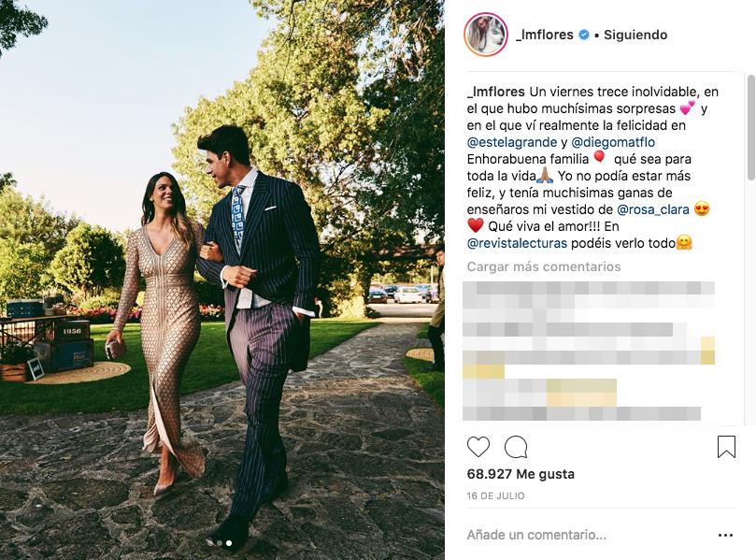Open the @diegomatflo mention link

pyautogui.click(x=613, y=142)
